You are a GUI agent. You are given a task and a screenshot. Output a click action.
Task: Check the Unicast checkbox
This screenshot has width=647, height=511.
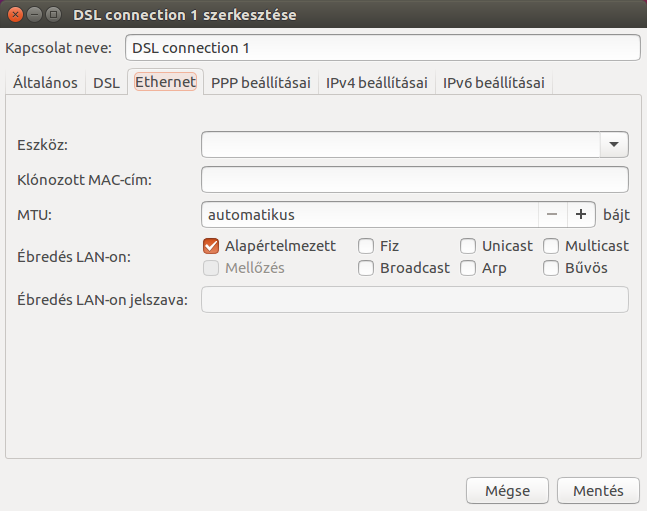[x=468, y=246]
